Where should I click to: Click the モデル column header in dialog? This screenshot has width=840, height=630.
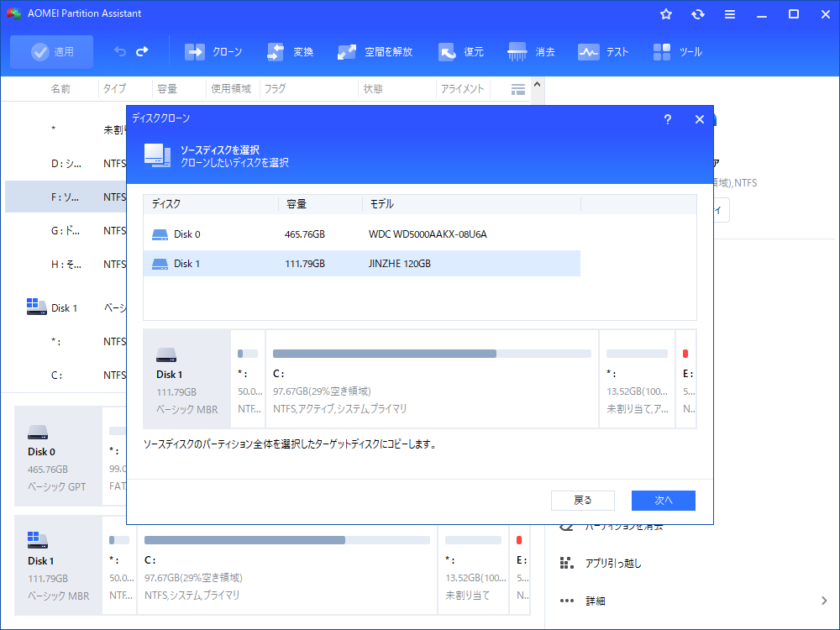(472, 204)
